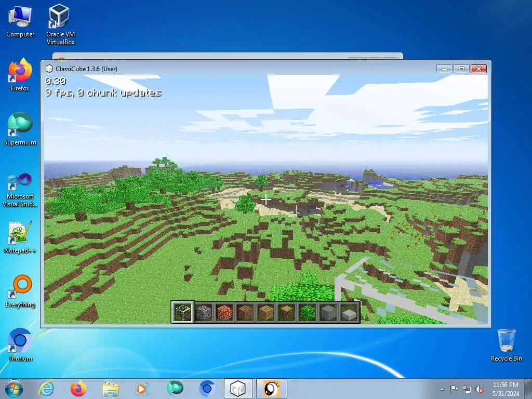Select the highlighted first hotbar slot block
Image resolution: width=532 pixels, height=399 pixels.
coord(183,312)
